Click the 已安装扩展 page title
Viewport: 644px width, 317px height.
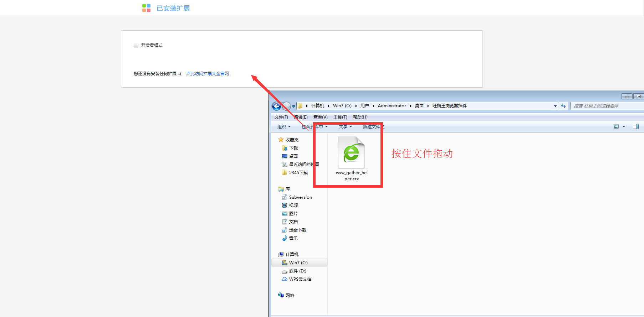click(x=173, y=8)
